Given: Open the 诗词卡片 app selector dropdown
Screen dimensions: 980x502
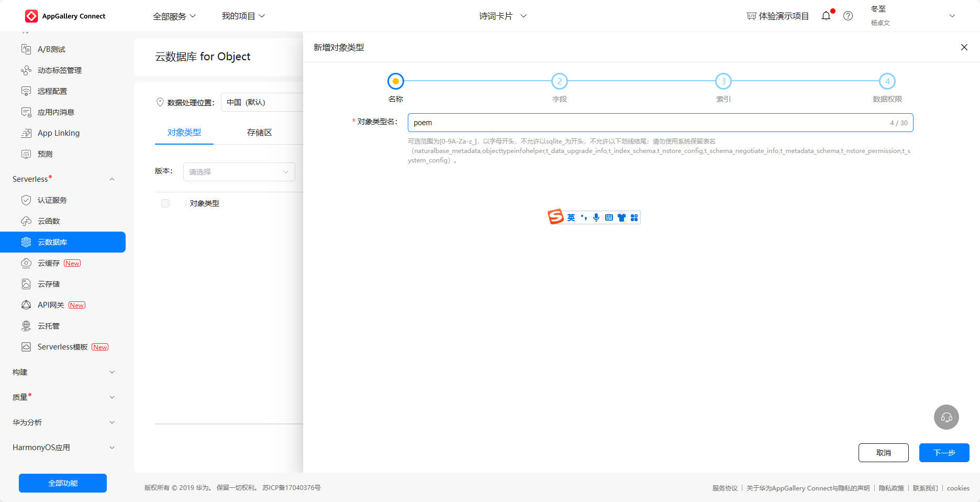Looking at the screenshot, I should 503,16.
